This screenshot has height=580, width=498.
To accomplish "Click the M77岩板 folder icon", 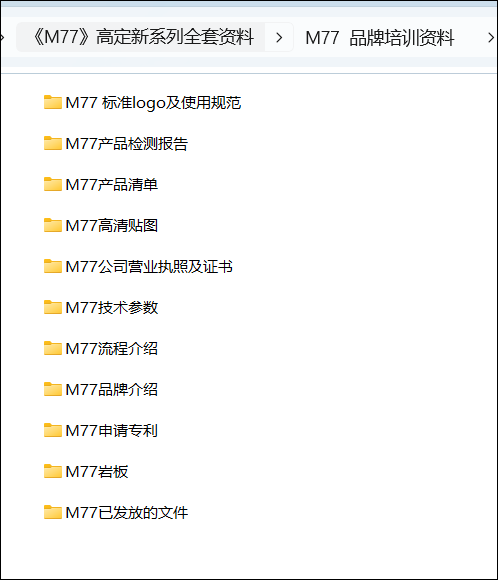I will click(x=53, y=472).
